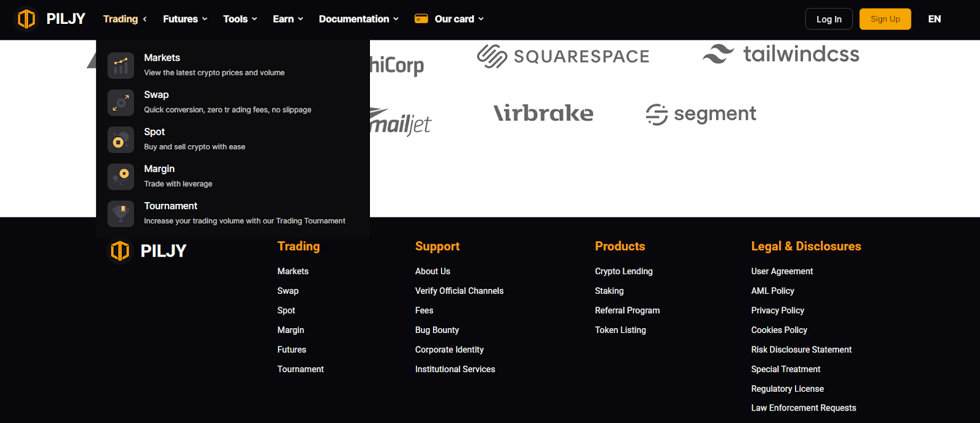Open User Agreement link
This screenshot has width=980, height=423.
click(782, 271)
